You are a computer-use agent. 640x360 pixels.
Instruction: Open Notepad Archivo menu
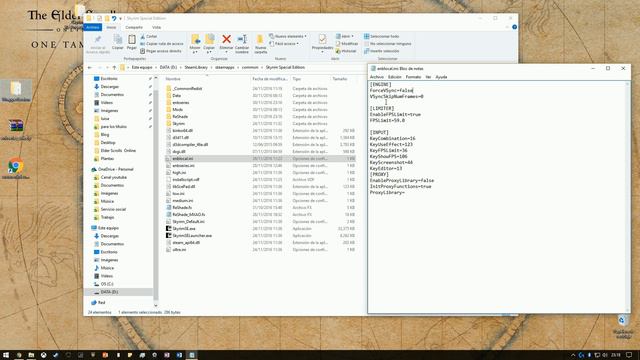point(376,77)
